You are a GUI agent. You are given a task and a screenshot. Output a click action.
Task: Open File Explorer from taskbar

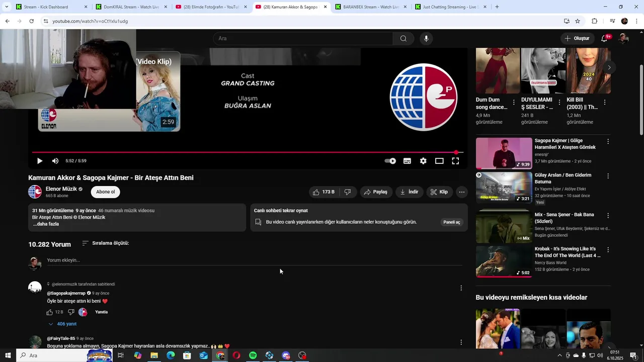pyautogui.click(x=154, y=355)
